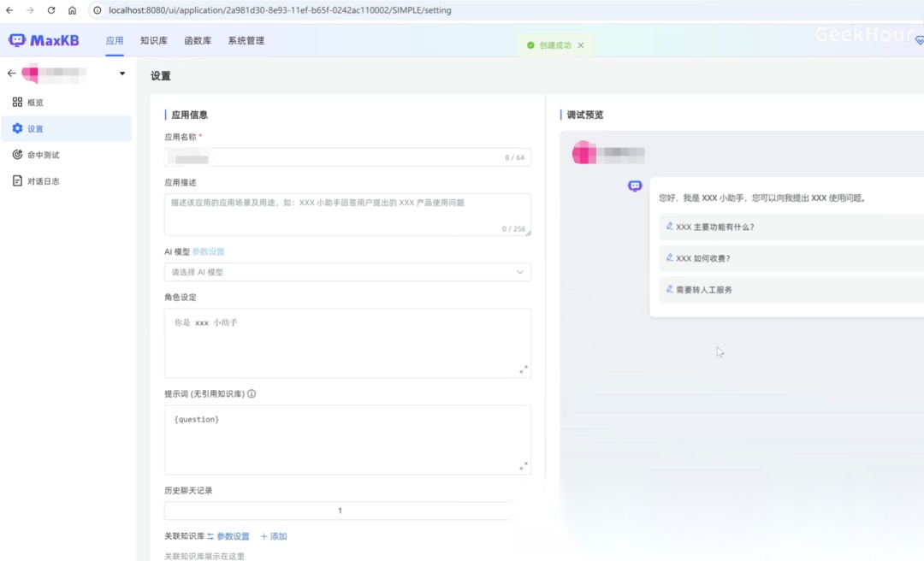Click the chatbot avatar icon in preview
The image size is (924, 561).
(635, 186)
